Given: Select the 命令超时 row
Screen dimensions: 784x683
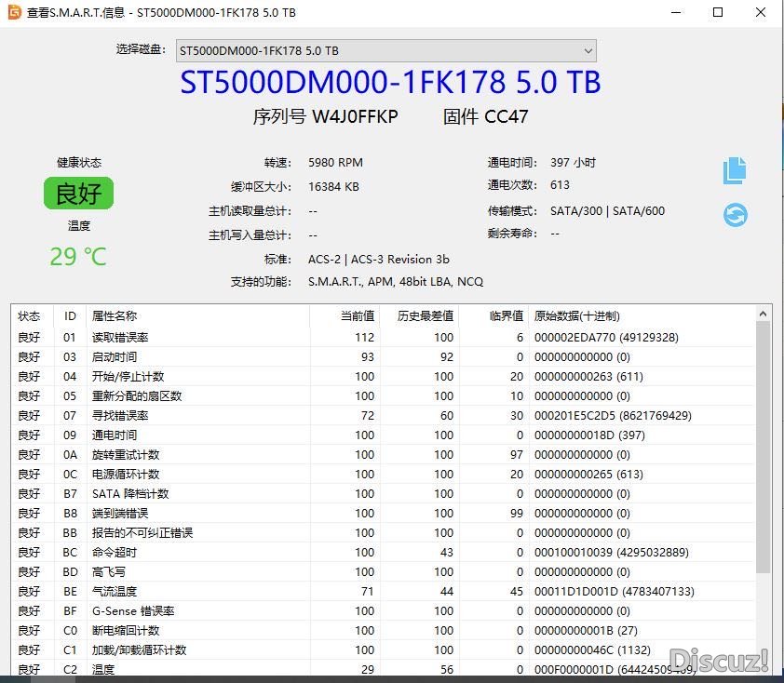Looking at the screenshot, I should (383, 552).
